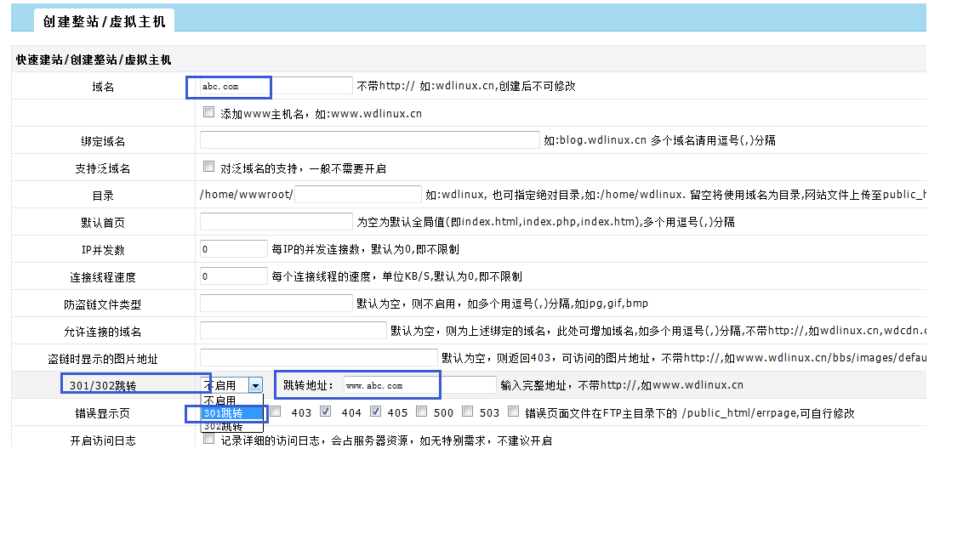Select the 连接线程速度 value field
The image size is (980, 551).
click(233, 276)
